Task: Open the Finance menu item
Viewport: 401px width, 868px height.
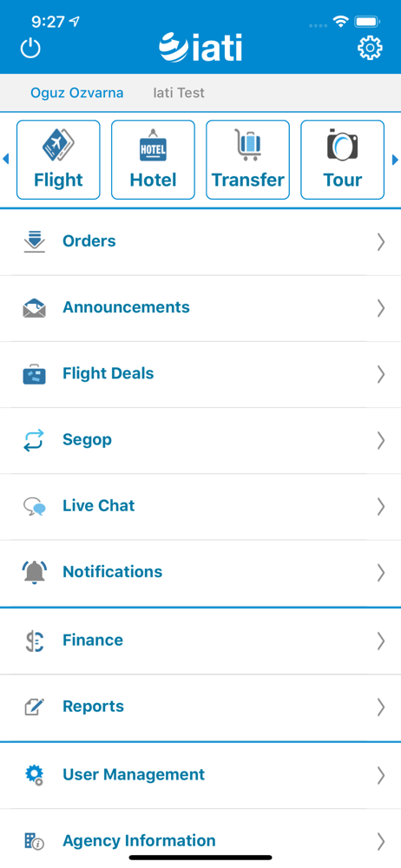Action: [200, 641]
